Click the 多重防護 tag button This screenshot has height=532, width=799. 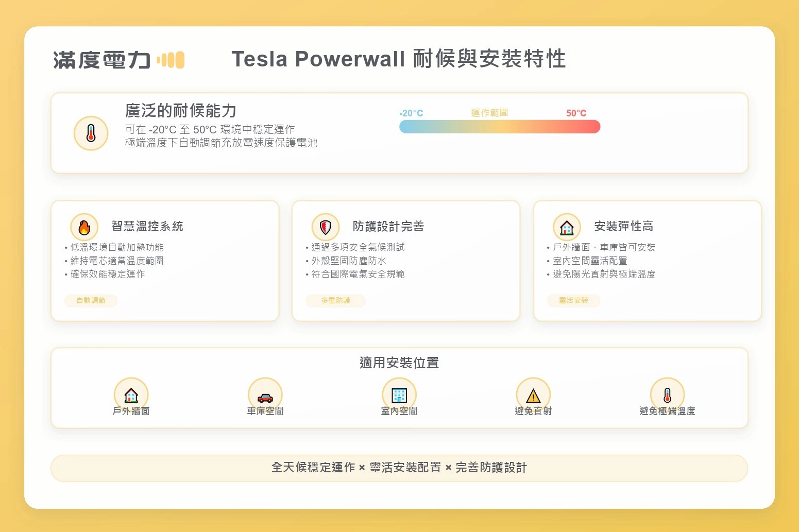pyautogui.click(x=335, y=300)
